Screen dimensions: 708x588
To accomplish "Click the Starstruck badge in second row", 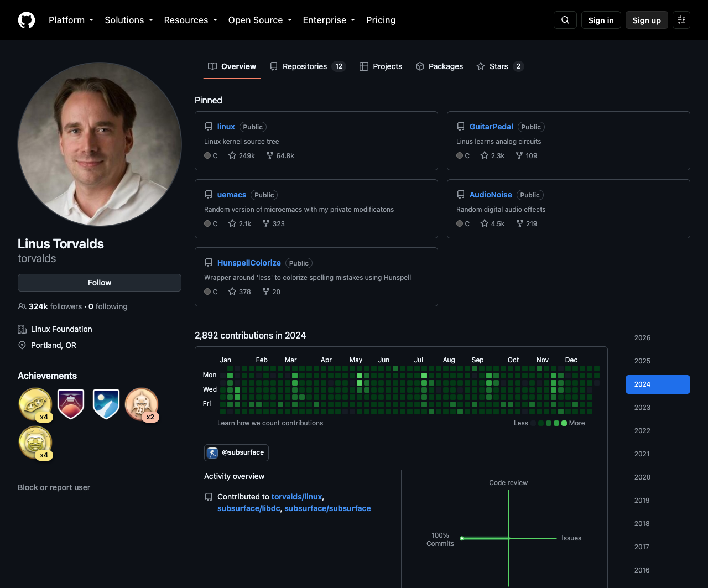I will coord(35,443).
